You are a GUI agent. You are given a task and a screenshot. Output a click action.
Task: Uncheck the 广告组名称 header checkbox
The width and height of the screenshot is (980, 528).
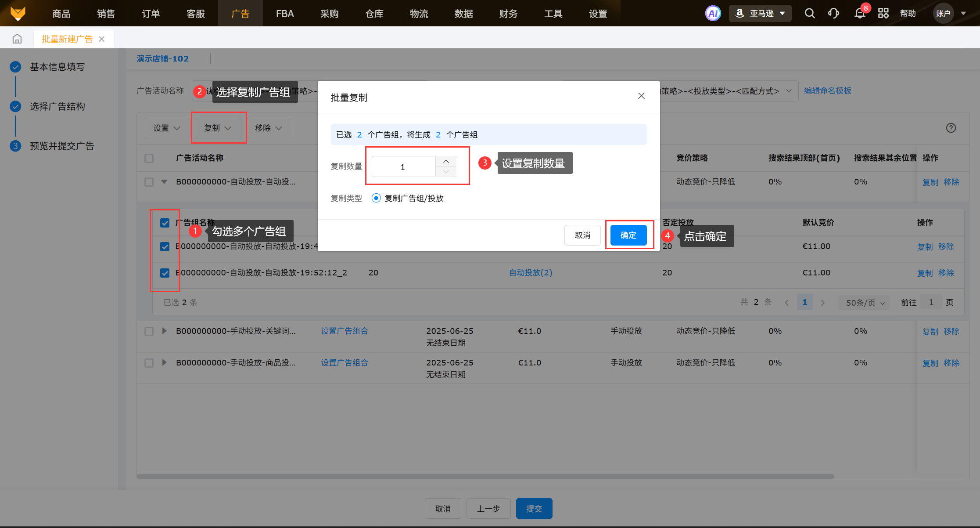165,223
